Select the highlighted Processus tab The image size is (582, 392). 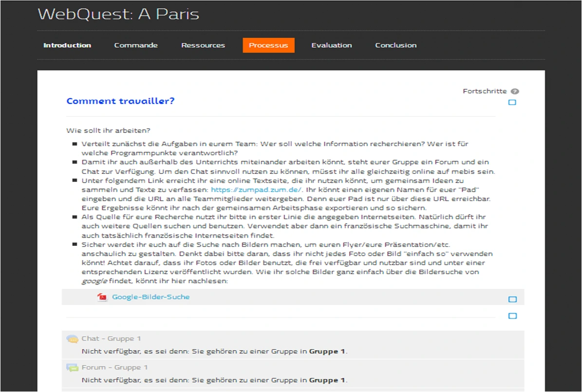[268, 45]
